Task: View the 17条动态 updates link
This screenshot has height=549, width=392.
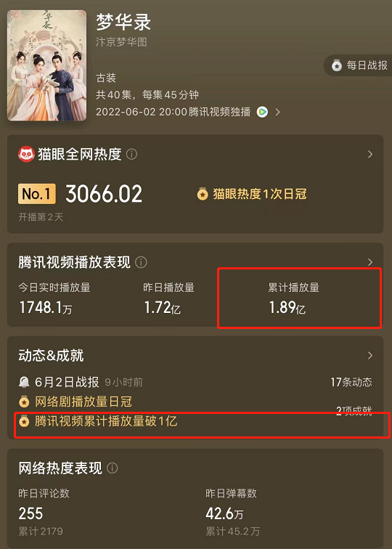Action: 351,382
